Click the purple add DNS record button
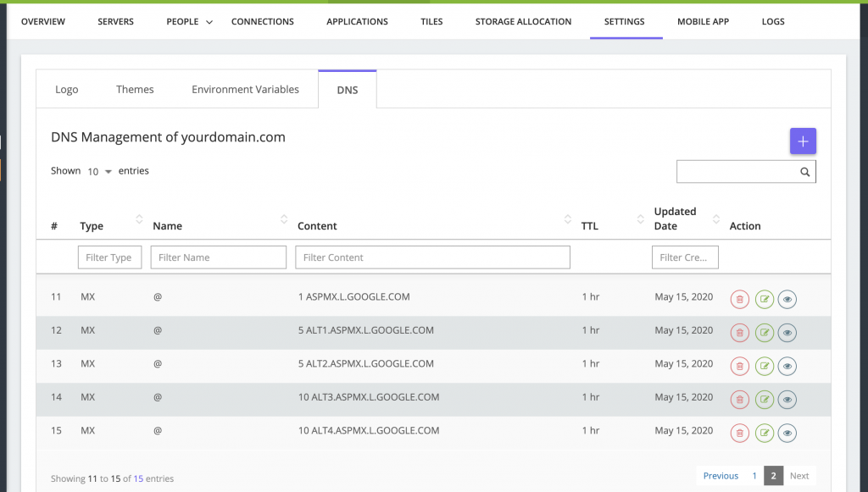The height and width of the screenshot is (492, 868). [x=803, y=141]
